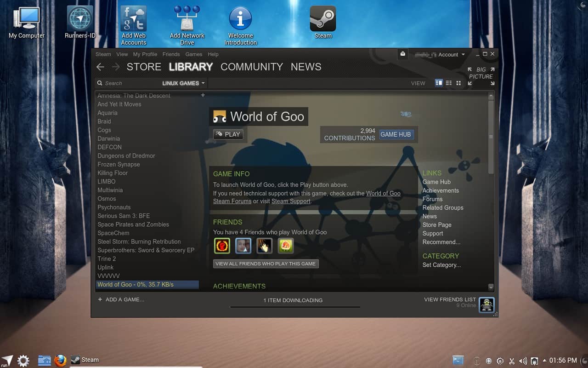
Task: Click Set Category link
Action: click(x=441, y=265)
